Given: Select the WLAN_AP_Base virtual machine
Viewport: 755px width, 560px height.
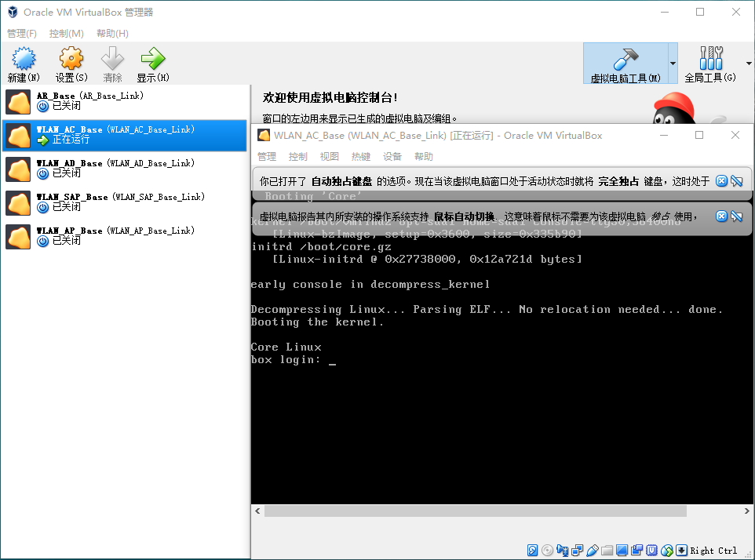Looking at the screenshot, I should click(126, 236).
